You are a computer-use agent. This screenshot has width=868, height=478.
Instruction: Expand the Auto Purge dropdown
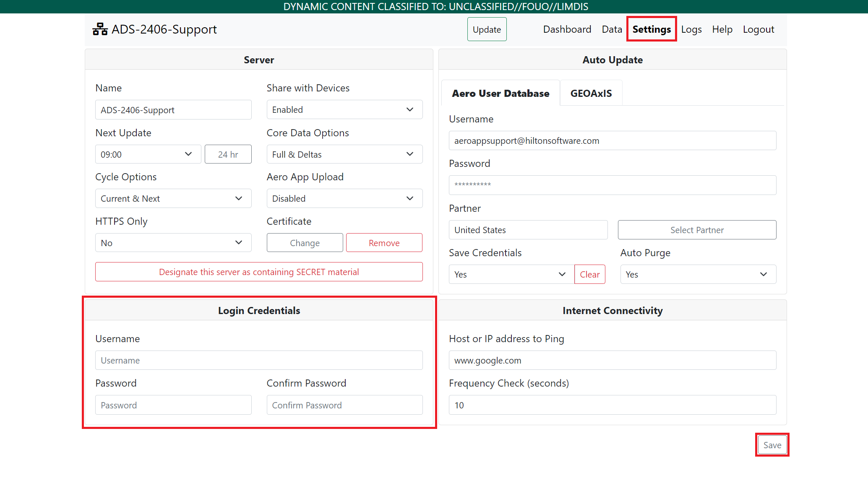(698, 274)
